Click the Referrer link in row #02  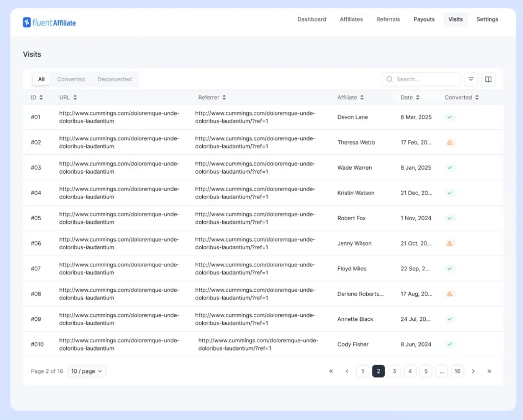pos(255,143)
